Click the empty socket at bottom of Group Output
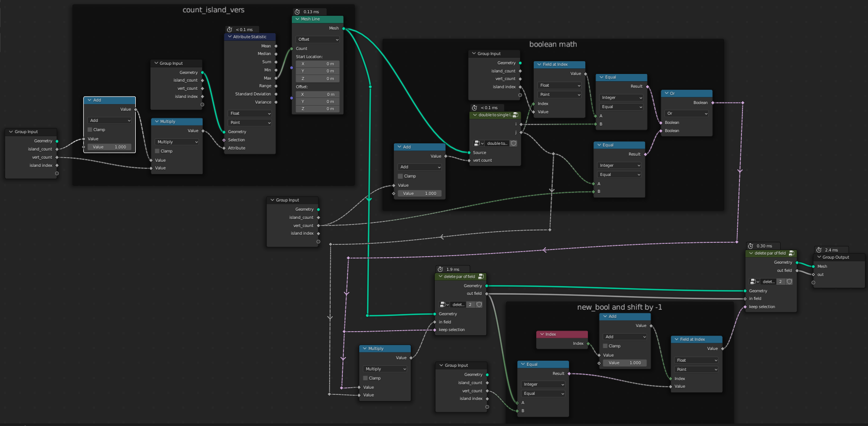Image resolution: width=868 pixels, height=426 pixels. click(813, 283)
